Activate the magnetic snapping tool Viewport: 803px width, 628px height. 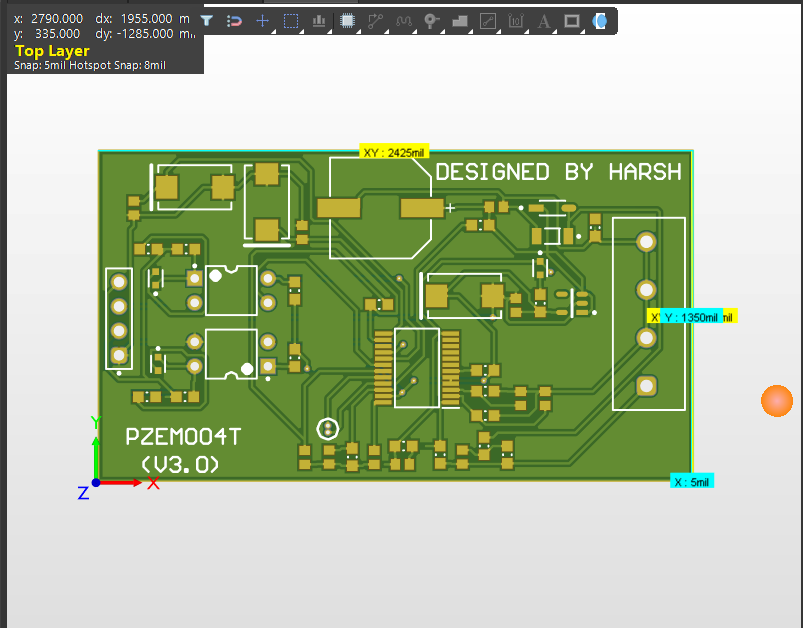point(234,21)
